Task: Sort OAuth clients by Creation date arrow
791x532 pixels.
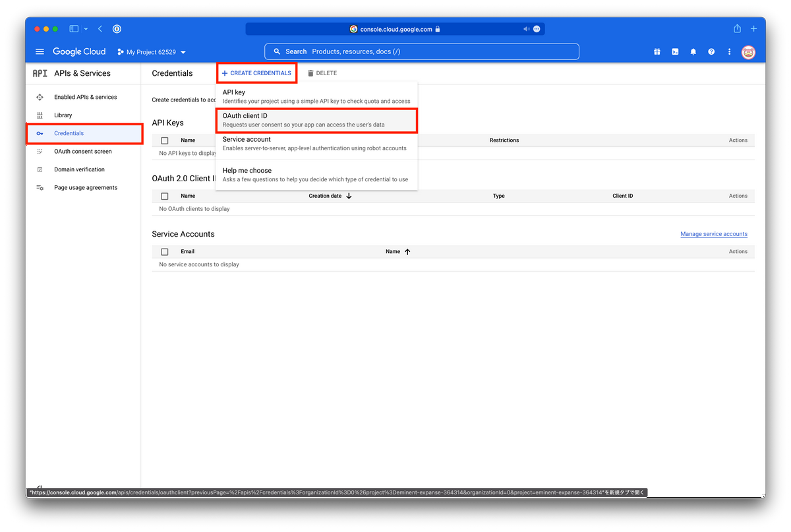Action: pyautogui.click(x=349, y=196)
